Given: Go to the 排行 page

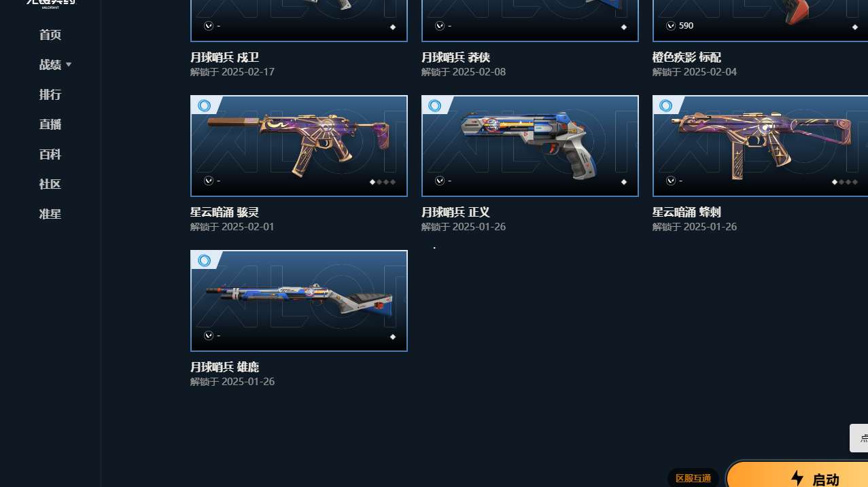Looking at the screenshot, I should (x=50, y=94).
